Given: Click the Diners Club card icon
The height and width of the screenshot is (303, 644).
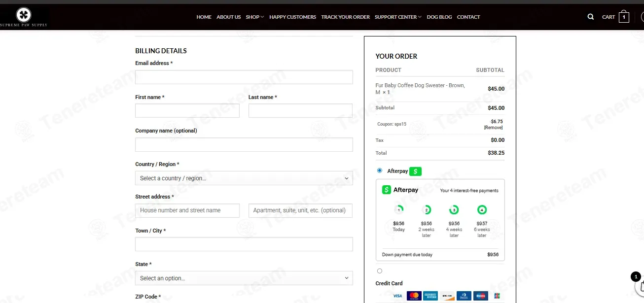Looking at the screenshot, I should tap(464, 296).
